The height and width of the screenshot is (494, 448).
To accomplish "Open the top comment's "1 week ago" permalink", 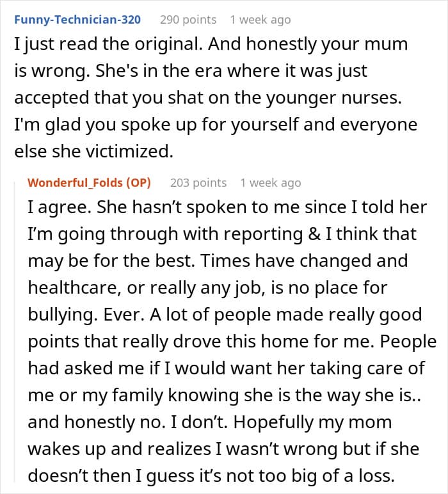I will click(x=260, y=20).
